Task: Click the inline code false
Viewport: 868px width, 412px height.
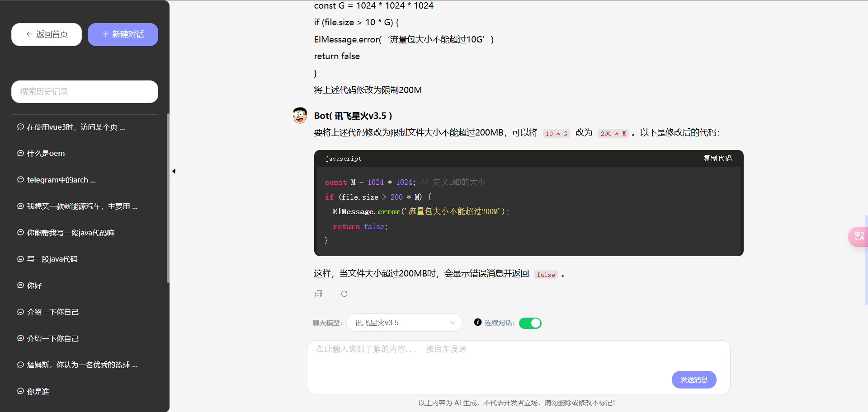Action: pyautogui.click(x=546, y=274)
